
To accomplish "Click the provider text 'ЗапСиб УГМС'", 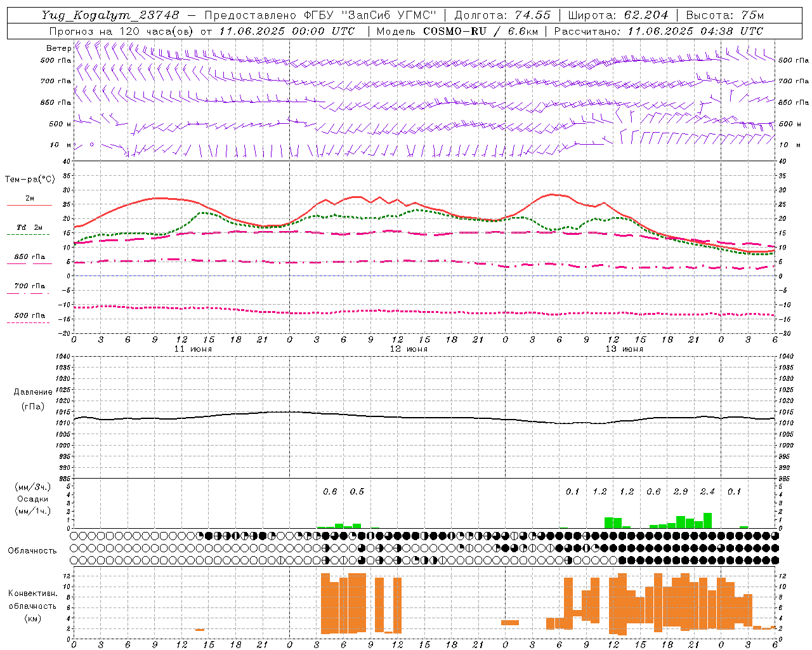I will click(x=390, y=15).
